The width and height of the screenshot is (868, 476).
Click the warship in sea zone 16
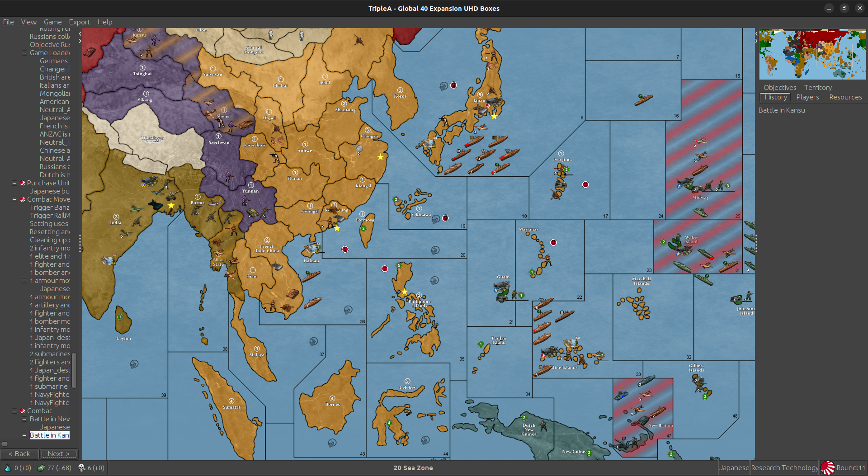pyautogui.click(x=643, y=100)
